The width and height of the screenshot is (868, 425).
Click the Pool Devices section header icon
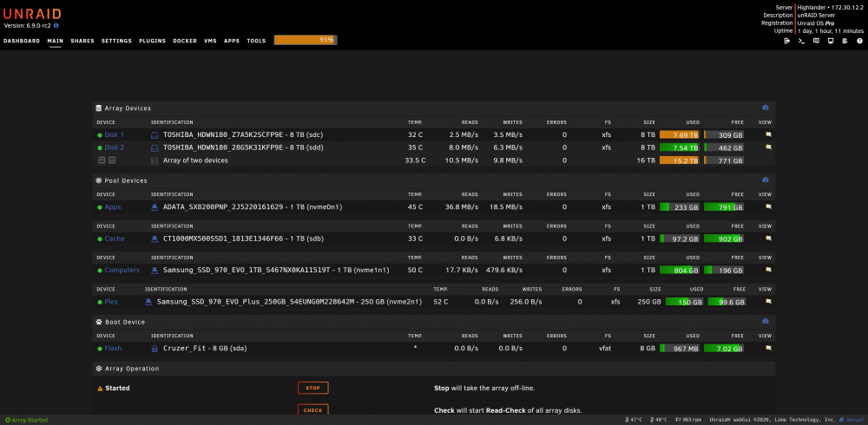[x=99, y=180]
